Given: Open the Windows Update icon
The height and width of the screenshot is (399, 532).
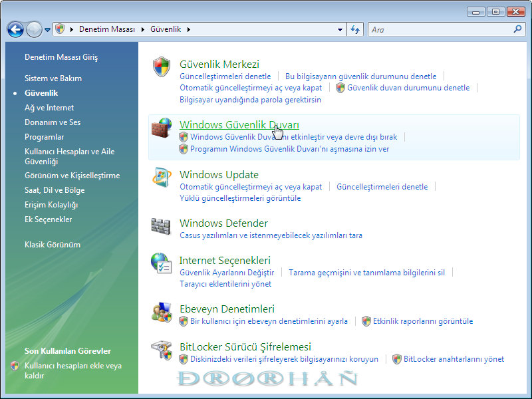Looking at the screenshot, I should 162,178.
